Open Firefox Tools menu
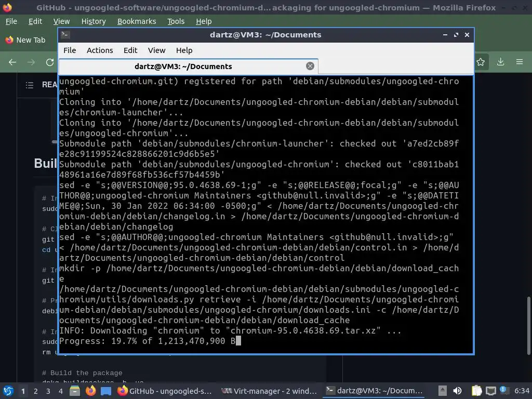This screenshot has height=399, width=532. pyautogui.click(x=176, y=21)
